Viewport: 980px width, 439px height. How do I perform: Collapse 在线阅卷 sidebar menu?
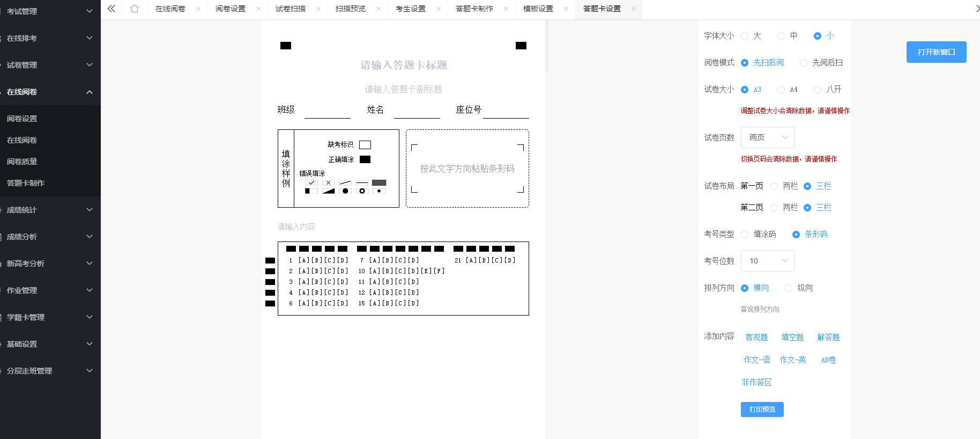50,92
